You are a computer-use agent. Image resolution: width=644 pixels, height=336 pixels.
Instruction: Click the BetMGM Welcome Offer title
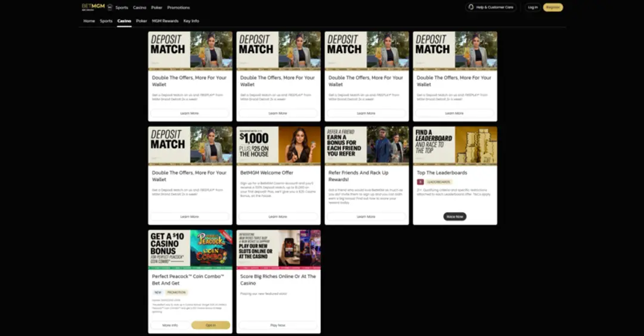[267, 173]
